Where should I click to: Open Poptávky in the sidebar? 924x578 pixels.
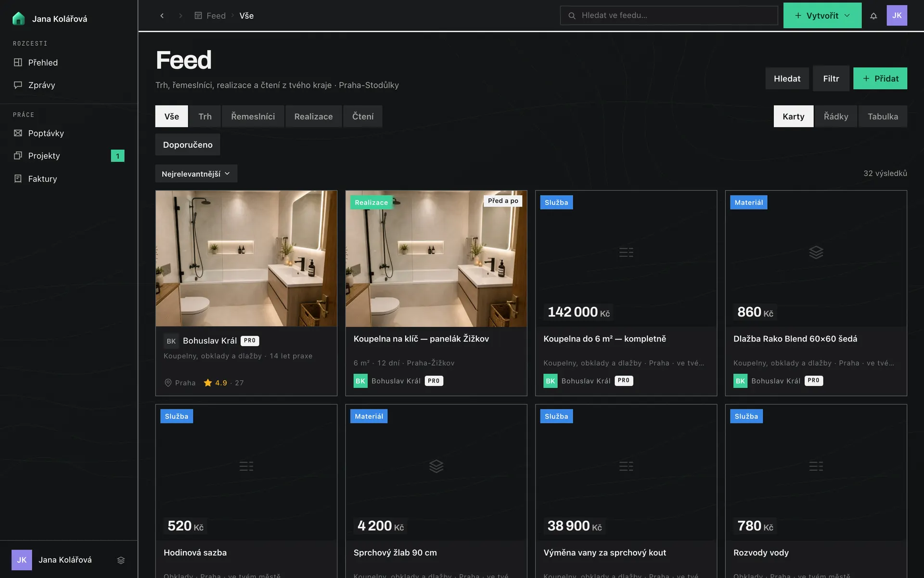point(68,133)
